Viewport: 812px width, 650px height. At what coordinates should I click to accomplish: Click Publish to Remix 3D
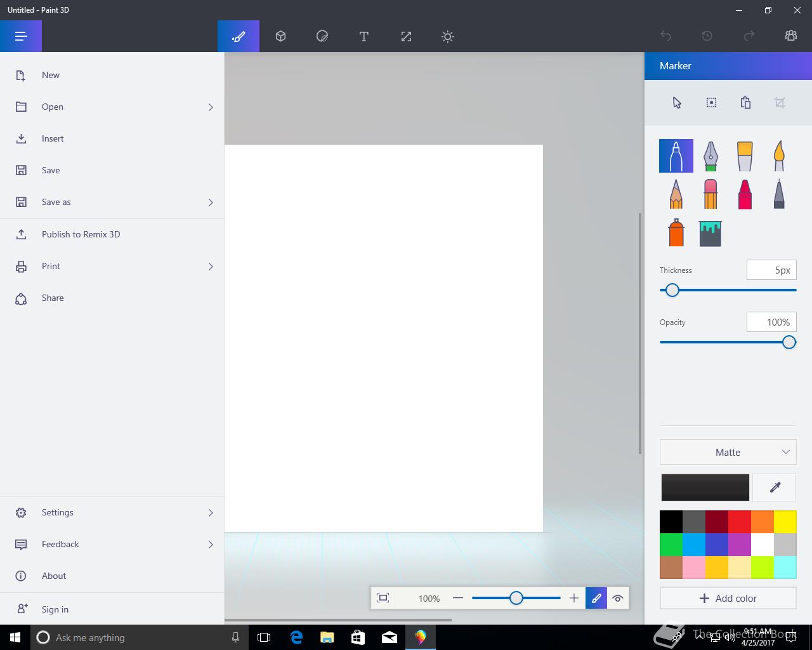coord(81,234)
